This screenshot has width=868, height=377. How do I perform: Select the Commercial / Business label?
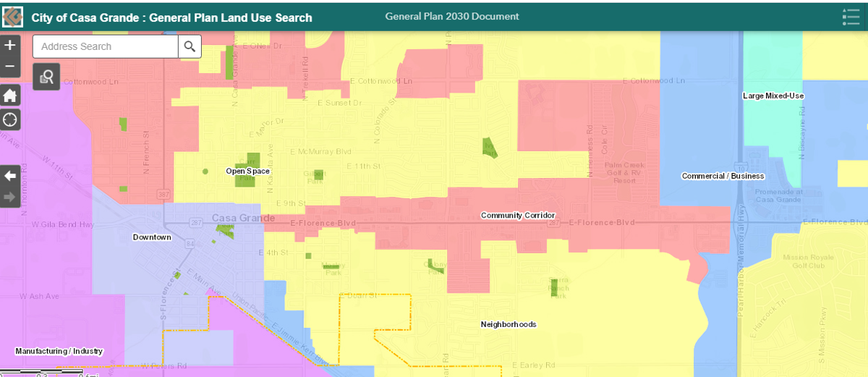(x=723, y=176)
